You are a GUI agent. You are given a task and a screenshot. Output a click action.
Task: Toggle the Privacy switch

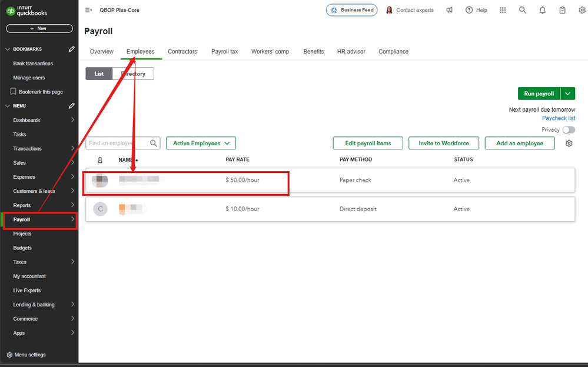coord(569,130)
